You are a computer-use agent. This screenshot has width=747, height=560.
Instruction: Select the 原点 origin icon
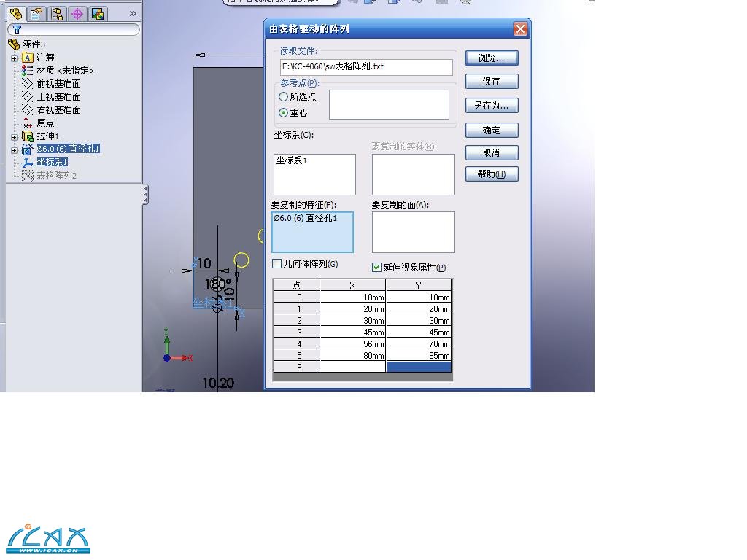(28, 122)
